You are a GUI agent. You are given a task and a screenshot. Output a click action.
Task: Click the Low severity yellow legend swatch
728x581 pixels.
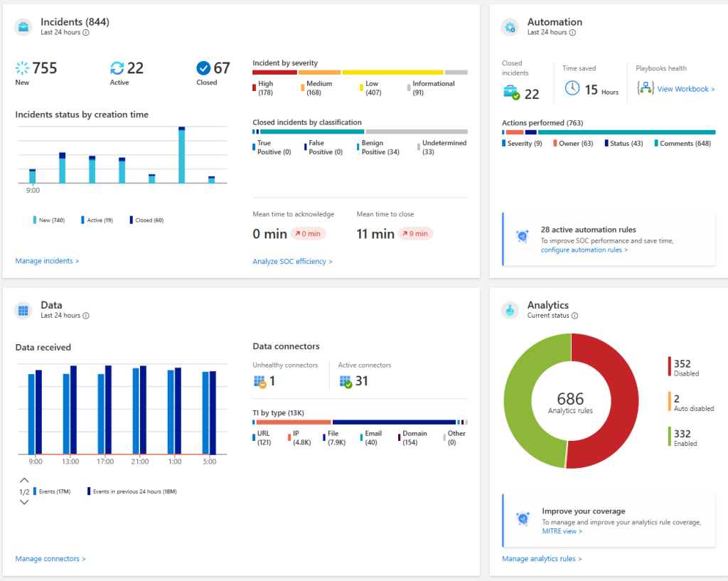(x=361, y=87)
